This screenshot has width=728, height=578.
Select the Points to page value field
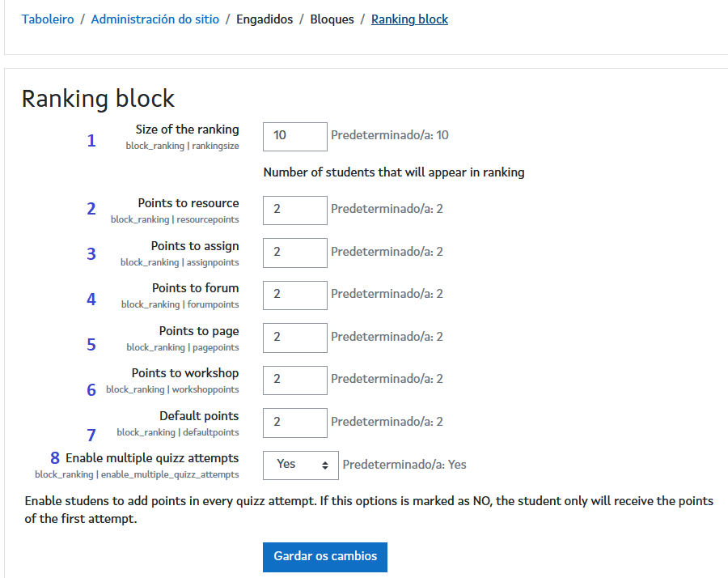pos(294,338)
